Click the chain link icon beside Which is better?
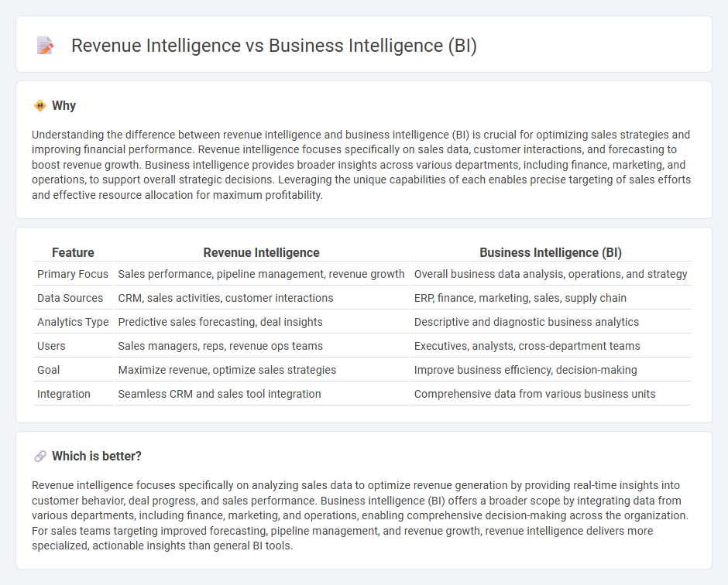The image size is (728, 585). coord(40,457)
